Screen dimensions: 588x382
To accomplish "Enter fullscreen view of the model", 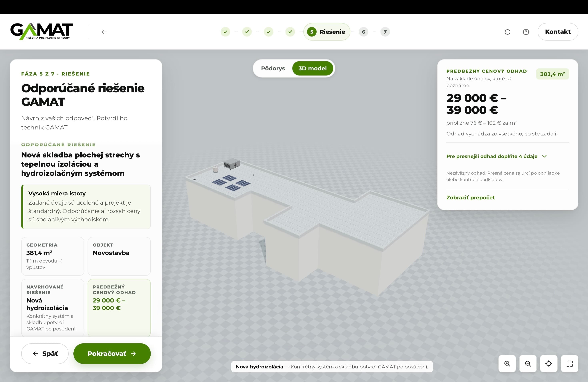I will [569, 363].
